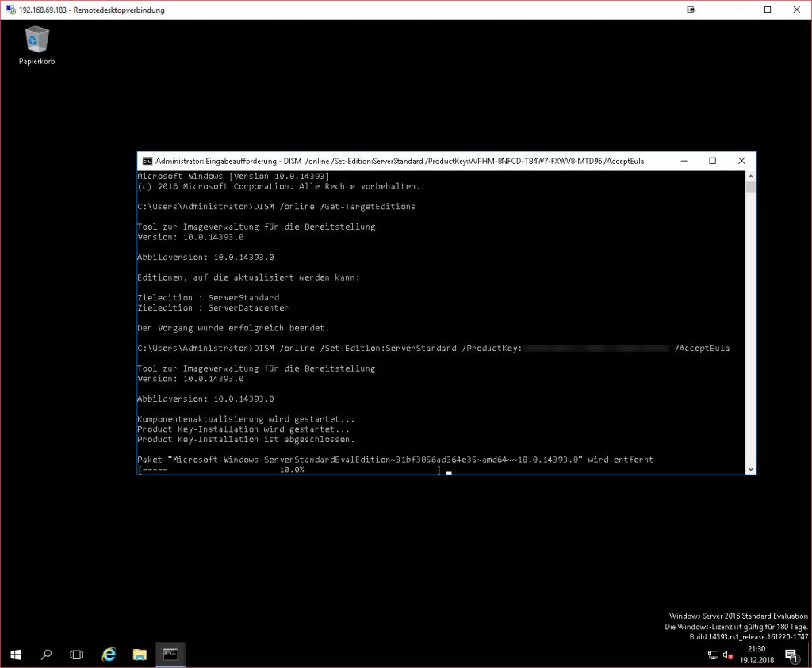Click the '/AcceptEula' parameter text
This screenshot has height=668, width=812.
click(702, 348)
